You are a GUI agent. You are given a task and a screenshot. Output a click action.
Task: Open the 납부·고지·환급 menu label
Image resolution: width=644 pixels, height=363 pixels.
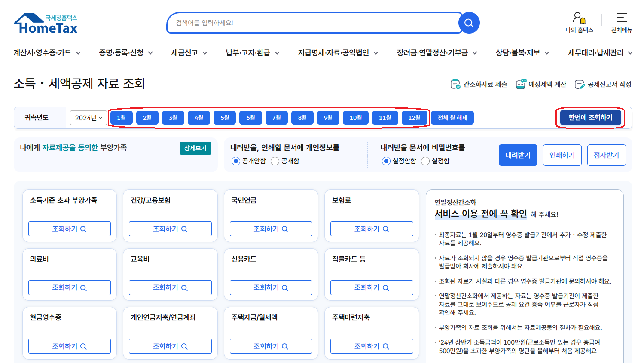click(248, 52)
